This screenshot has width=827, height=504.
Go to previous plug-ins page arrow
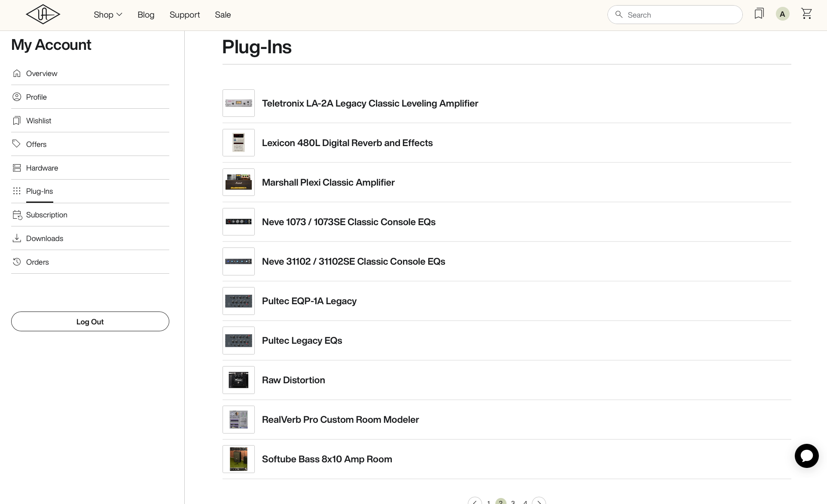coord(475,501)
